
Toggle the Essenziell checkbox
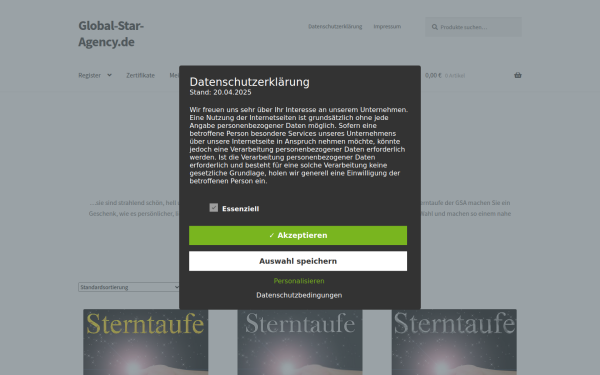tap(214, 208)
